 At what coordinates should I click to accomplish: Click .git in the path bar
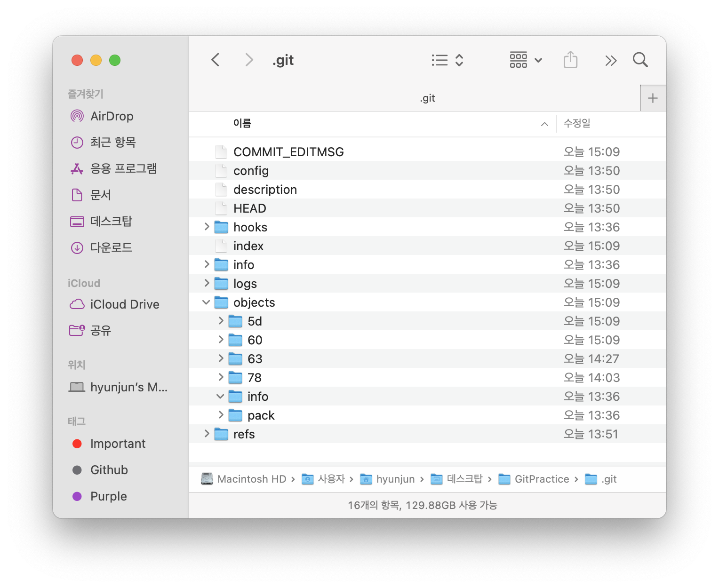pyautogui.click(x=601, y=479)
